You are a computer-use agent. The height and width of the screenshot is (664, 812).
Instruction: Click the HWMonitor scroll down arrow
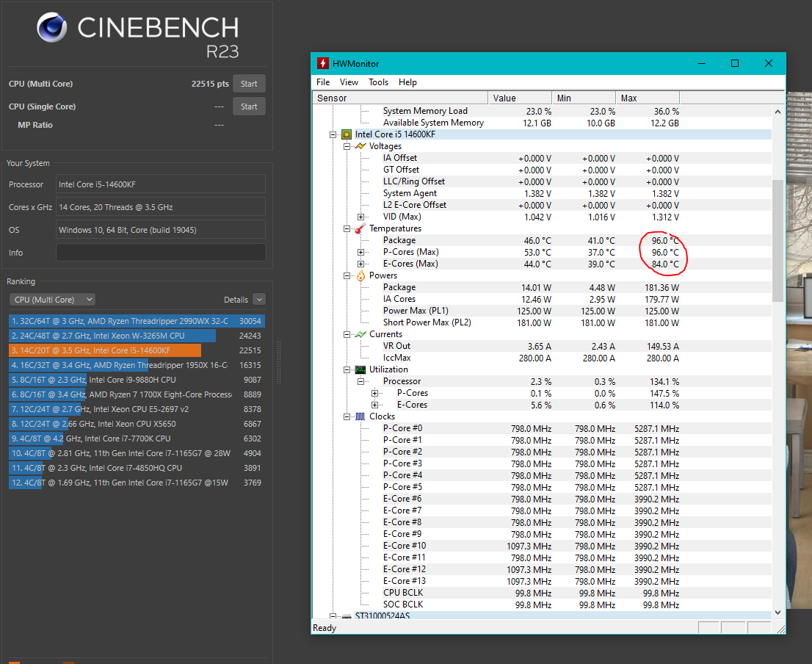pos(777,613)
